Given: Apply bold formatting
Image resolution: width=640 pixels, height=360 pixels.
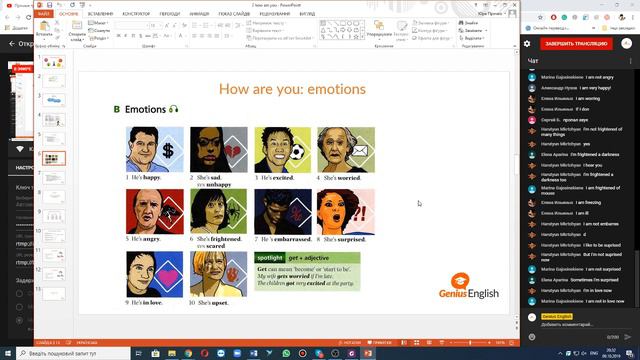Looking at the screenshot, I should 118,36.
